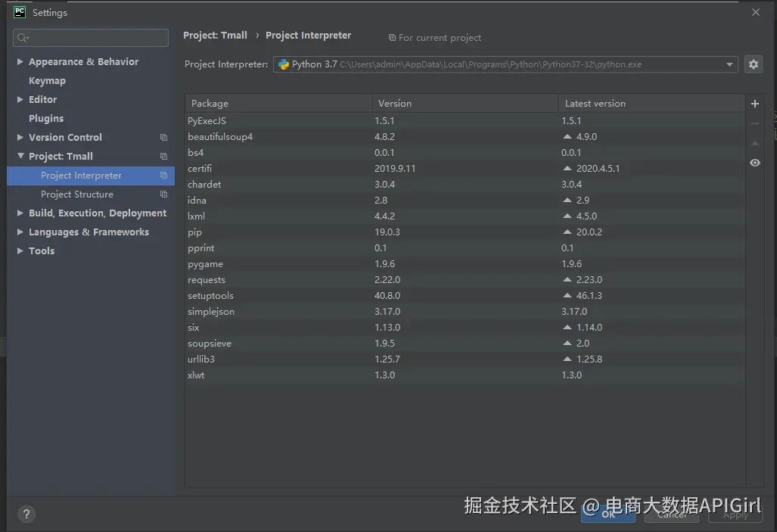Confirm changes with the OK button
The height and width of the screenshot is (532, 777).
click(x=608, y=513)
